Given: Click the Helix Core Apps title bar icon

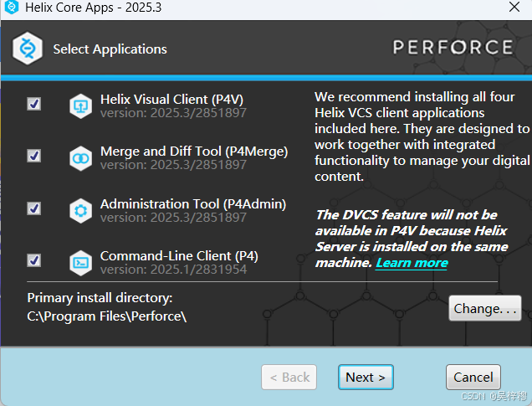Looking at the screenshot, I should 12,8.
